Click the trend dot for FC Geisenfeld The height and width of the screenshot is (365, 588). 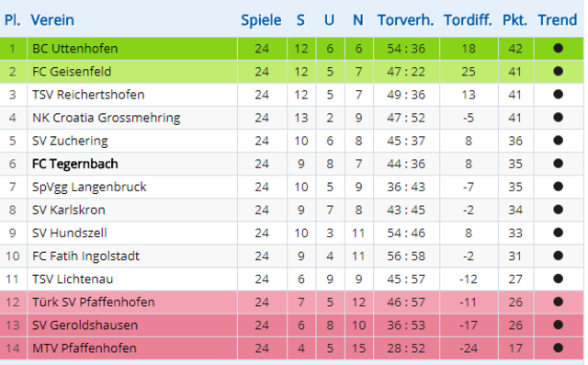(558, 71)
